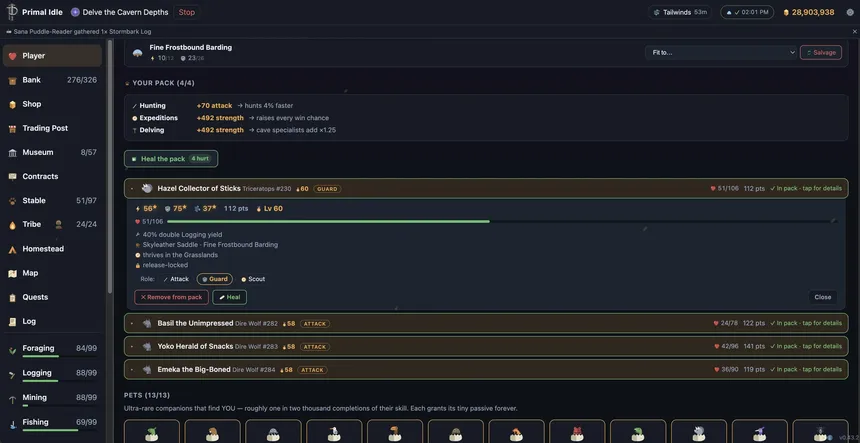The height and width of the screenshot is (443, 860).
Task: Set Hazel's role to Attack
Action: pyautogui.click(x=176, y=279)
